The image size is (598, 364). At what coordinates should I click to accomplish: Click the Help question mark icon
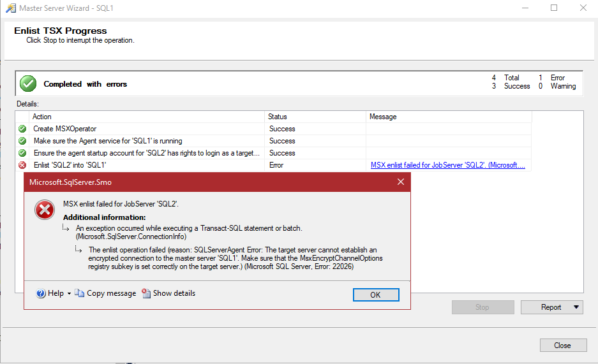click(x=41, y=293)
